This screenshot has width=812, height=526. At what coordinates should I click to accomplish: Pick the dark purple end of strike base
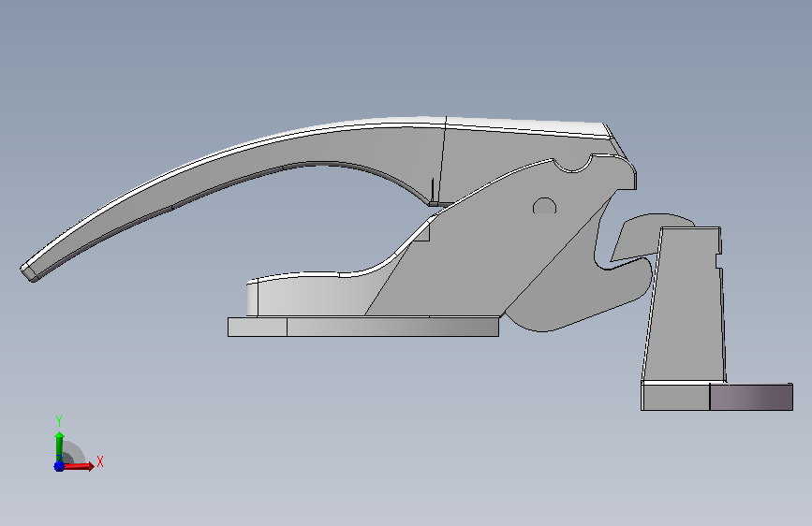click(x=751, y=397)
